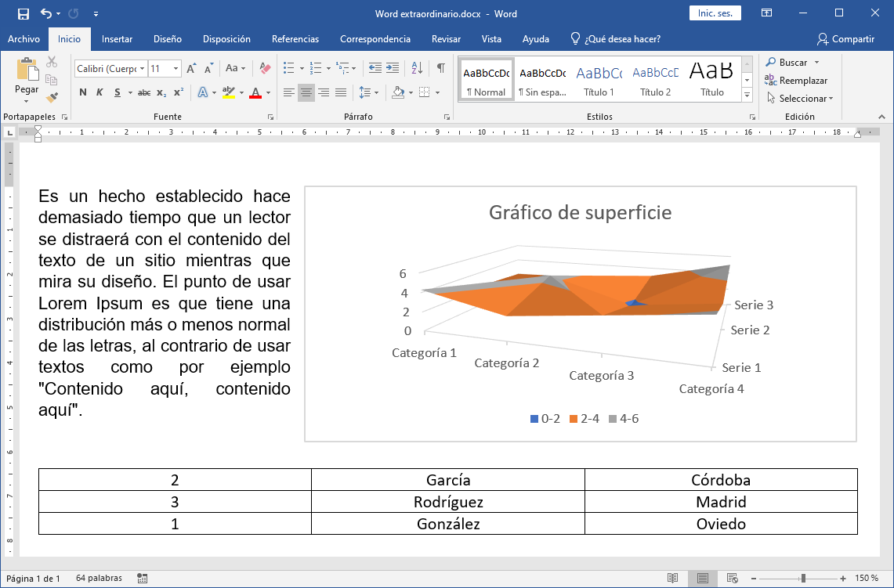This screenshot has height=588, width=894.
Task: Show paragraph marks with the pilcrow icon
Action: point(441,69)
